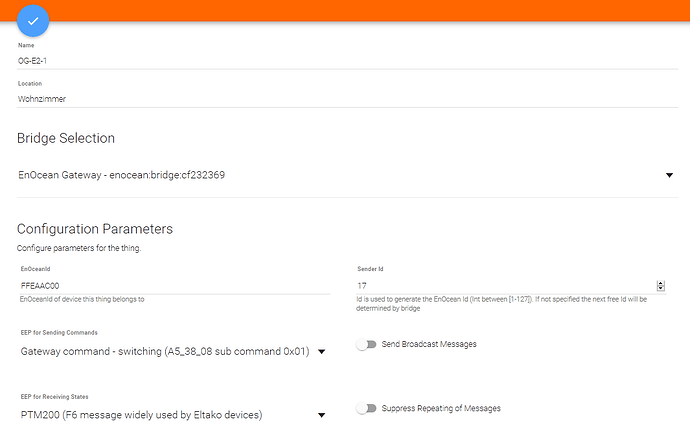Viewport: 690px width, 440px height.
Task: Toggle the Suppress Repeating of Messages switch
Action: pyautogui.click(x=369, y=408)
